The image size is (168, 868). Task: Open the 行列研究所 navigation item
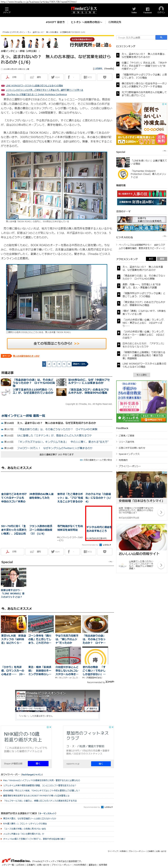coord(115,22)
